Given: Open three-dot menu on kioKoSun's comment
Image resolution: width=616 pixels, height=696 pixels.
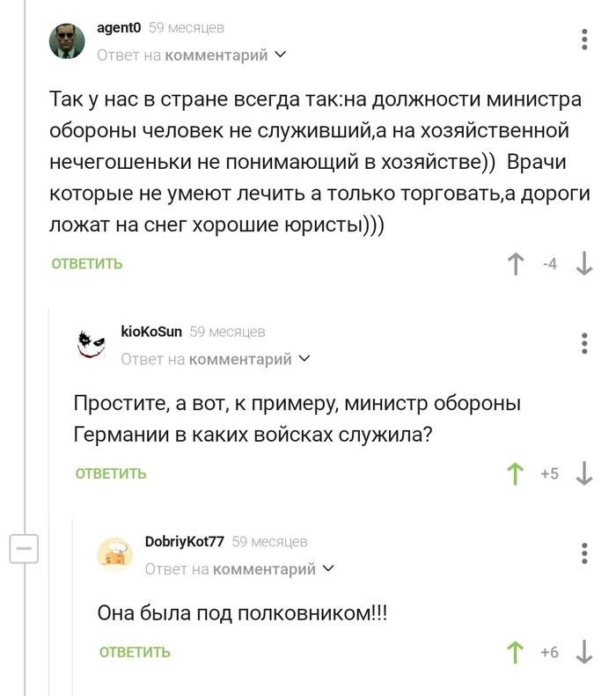Looking at the screenshot, I should 585,343.
